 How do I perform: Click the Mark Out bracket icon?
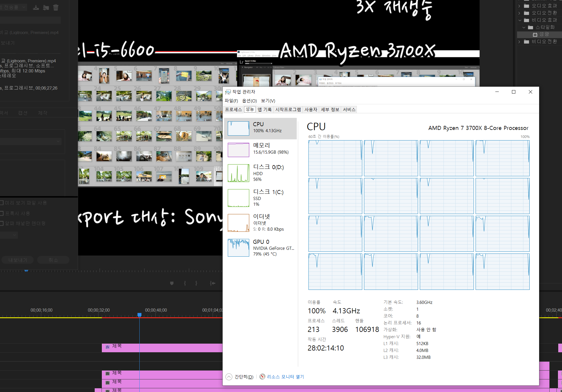[x=196, y=283]
